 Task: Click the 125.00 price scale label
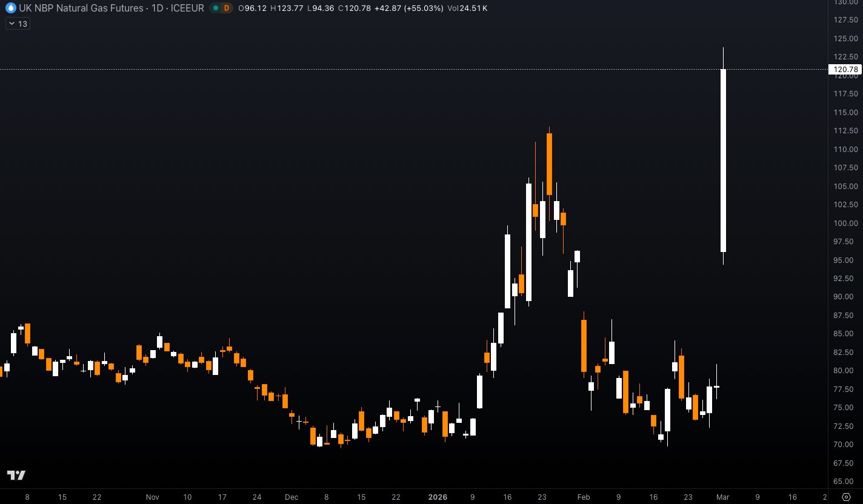click(x=845, y=39)
